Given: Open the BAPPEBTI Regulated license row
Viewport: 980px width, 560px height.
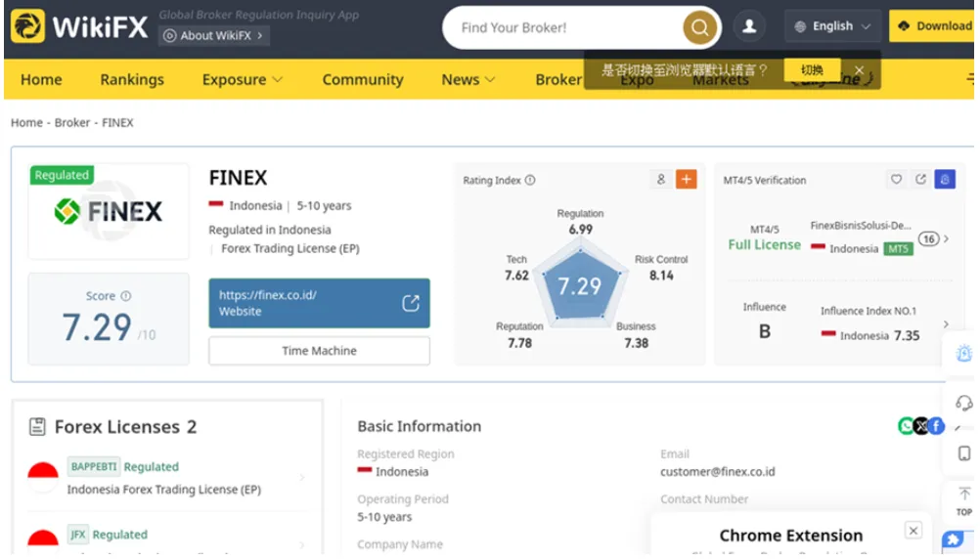Looking at the screenshot, I should point(167,478).
